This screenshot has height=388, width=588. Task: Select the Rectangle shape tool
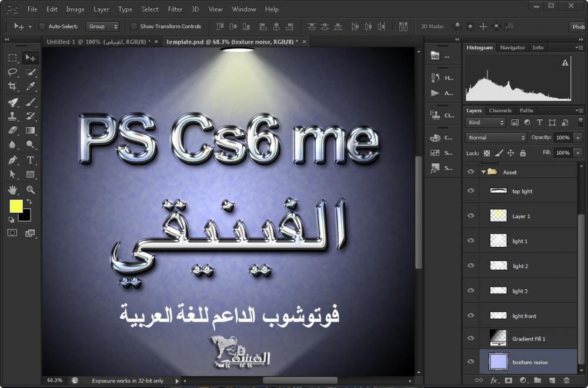31,175
